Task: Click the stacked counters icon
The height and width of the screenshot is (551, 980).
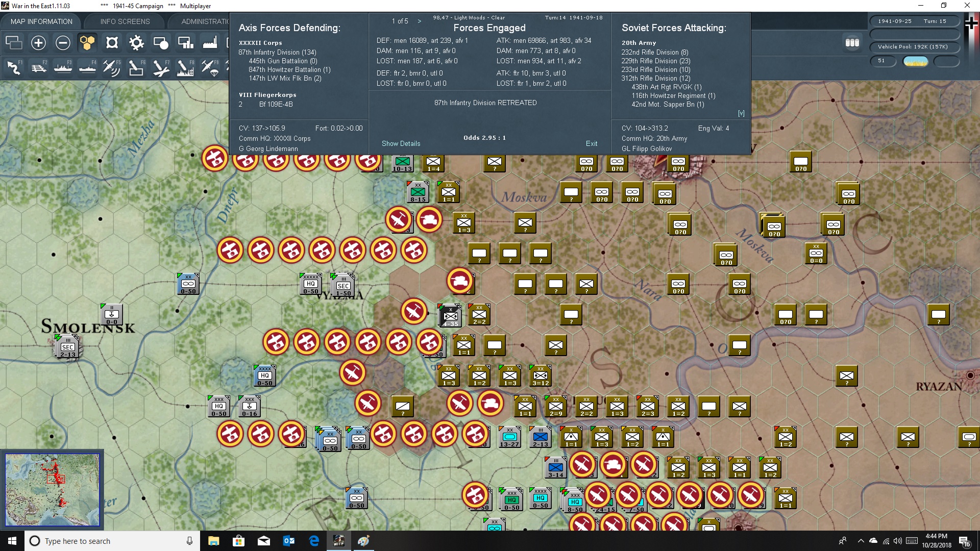Action: 852,43
